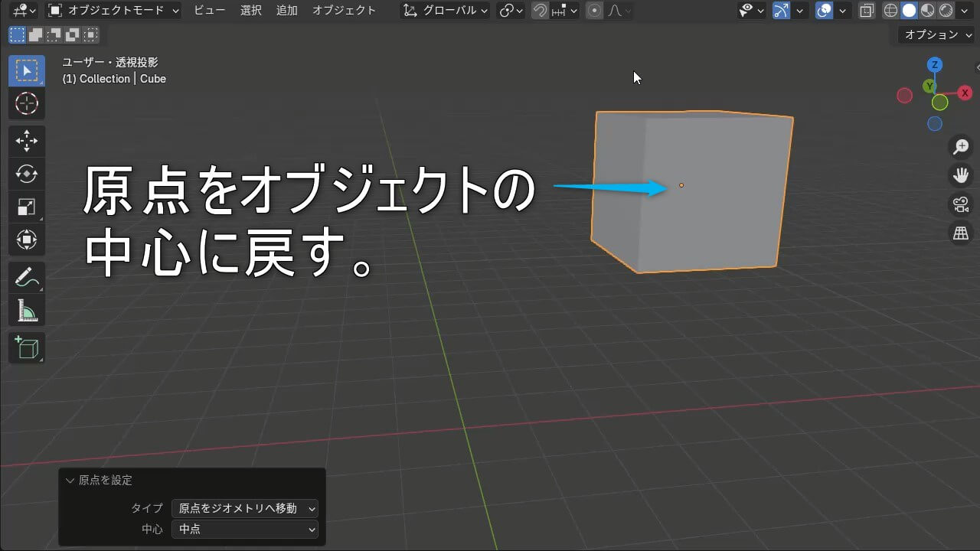Toggle viewport overlays
The image size is (980, 551).
(x=825, y=11)
